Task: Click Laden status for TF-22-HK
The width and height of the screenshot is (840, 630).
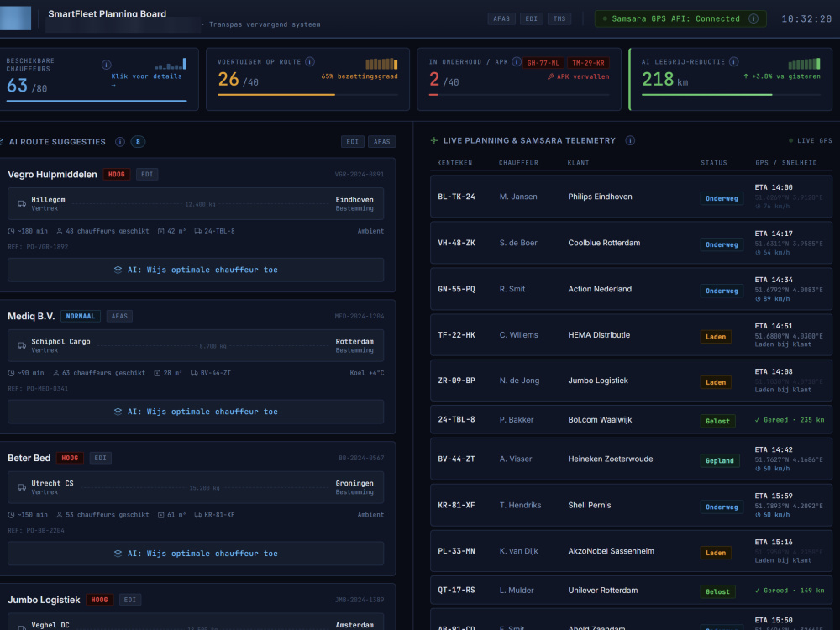Action: [716, 337]
